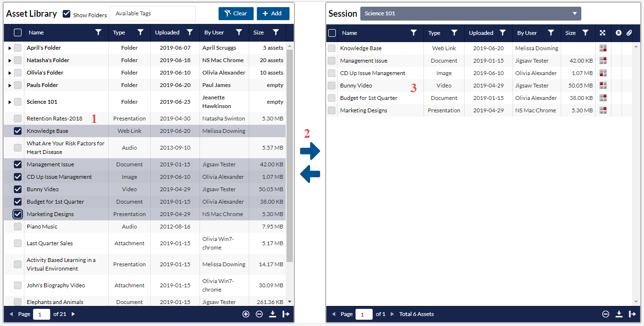
Task: Open the Size column filter in Session panel
Action: point(585,33)
